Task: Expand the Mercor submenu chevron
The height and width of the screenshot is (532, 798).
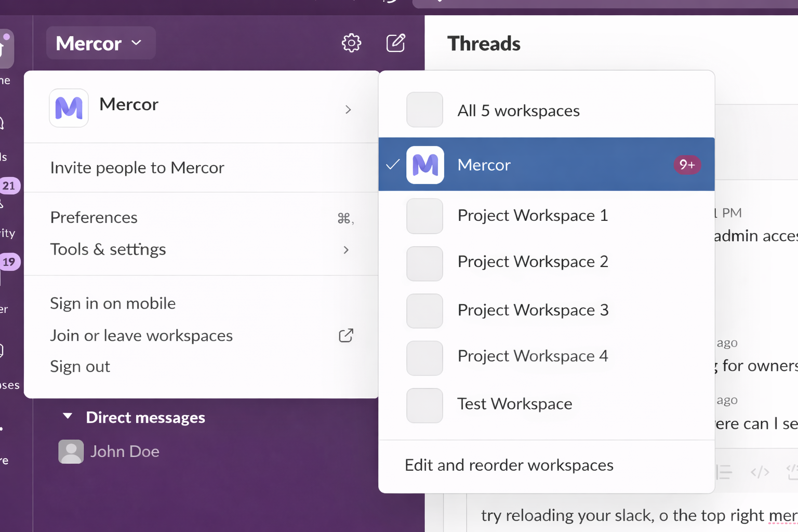Action: tap(348, 110)
